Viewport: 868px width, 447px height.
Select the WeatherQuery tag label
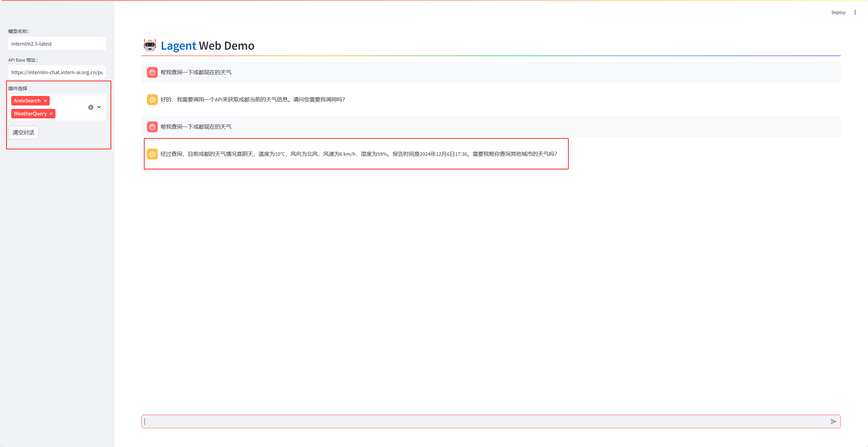point(30,114)
